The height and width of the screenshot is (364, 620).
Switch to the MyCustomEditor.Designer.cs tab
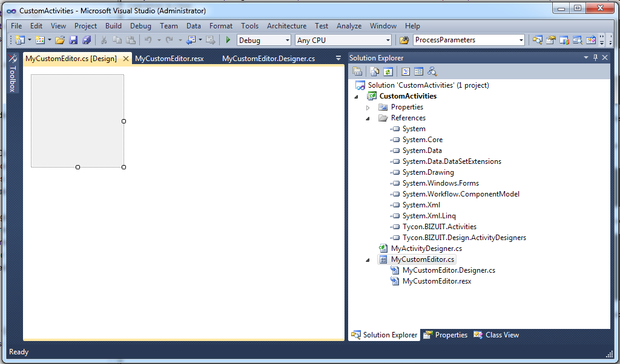(268, 59)
